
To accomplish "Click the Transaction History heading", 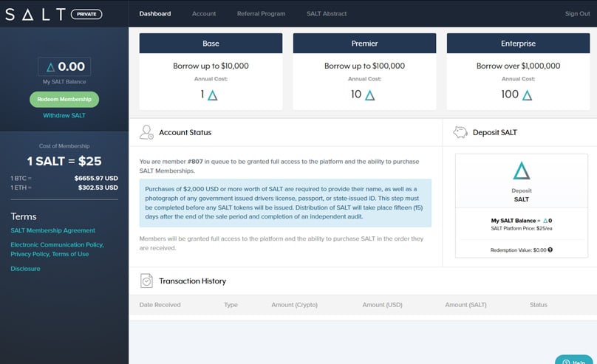I will (x=192, y=281).
